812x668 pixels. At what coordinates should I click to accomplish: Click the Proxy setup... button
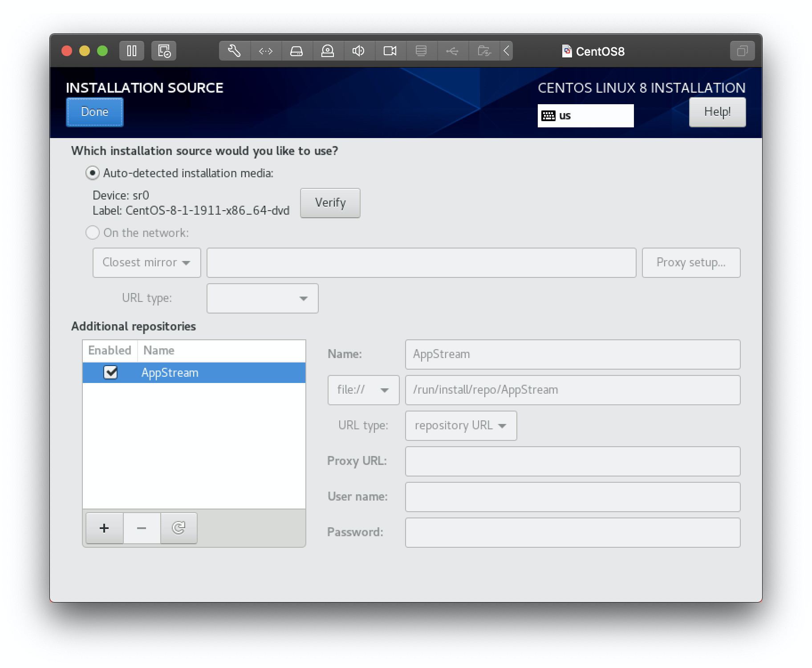pyautogui.click(x=691, y=263)
